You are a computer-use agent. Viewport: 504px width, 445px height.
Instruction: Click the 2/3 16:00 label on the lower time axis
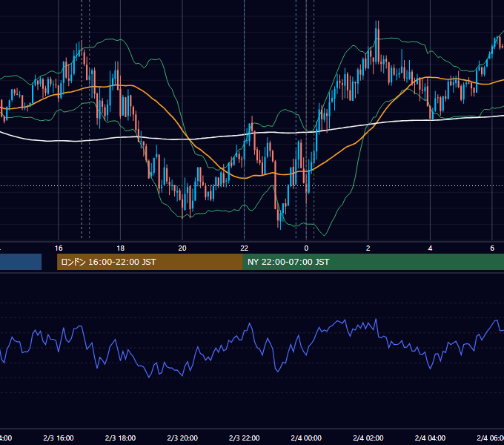[59, 438]
